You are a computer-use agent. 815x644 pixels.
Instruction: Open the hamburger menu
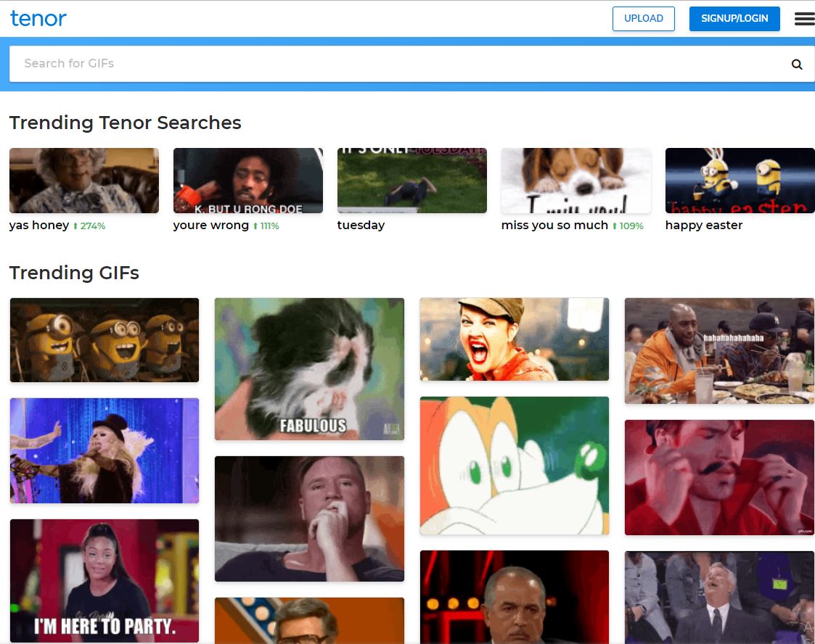(804, 19)
